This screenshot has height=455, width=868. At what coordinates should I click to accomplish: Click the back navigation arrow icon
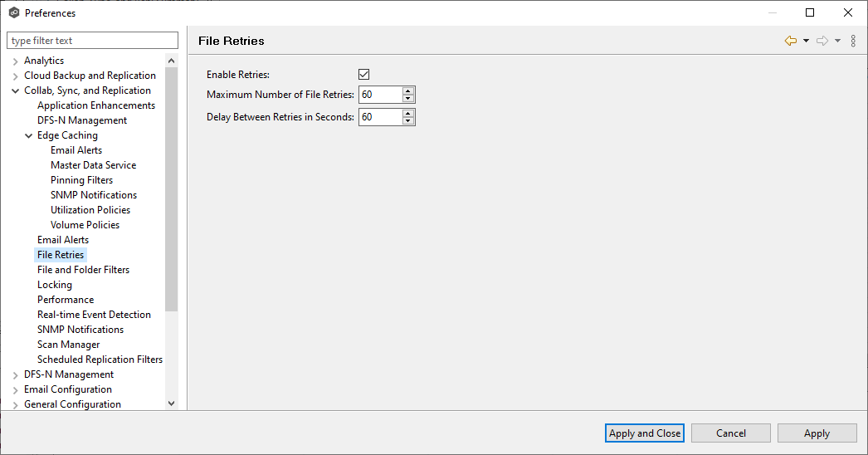[x=790, y=41]
